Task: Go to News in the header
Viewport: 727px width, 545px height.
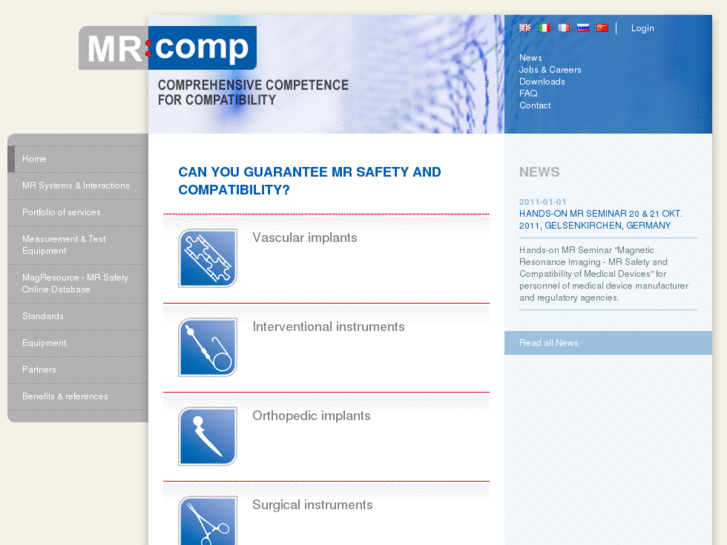Action: click(530, 58)
